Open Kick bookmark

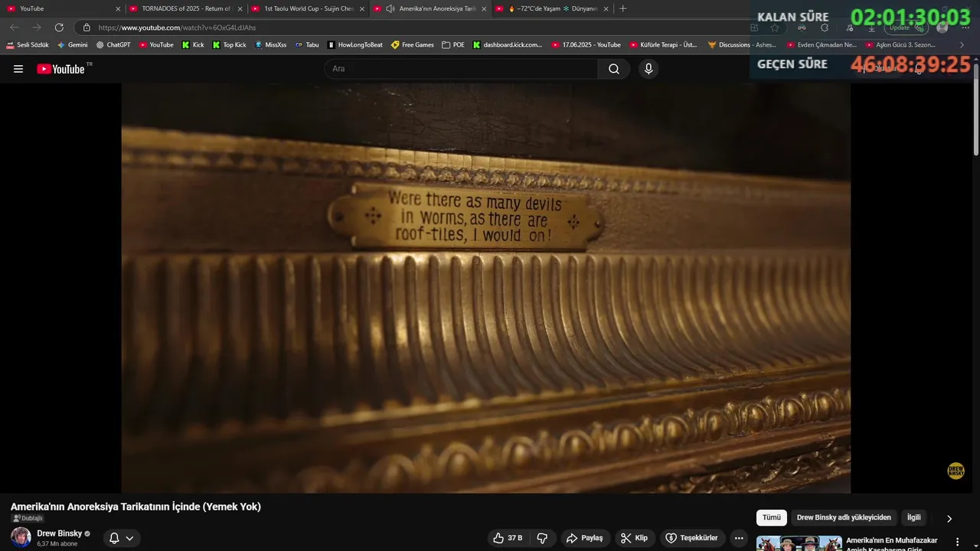[193, 44]
